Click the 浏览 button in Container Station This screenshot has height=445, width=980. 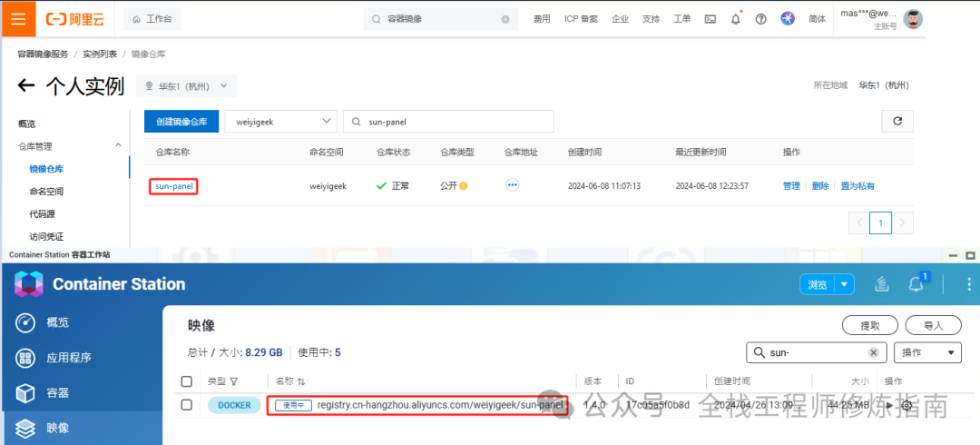click(818, 285)
